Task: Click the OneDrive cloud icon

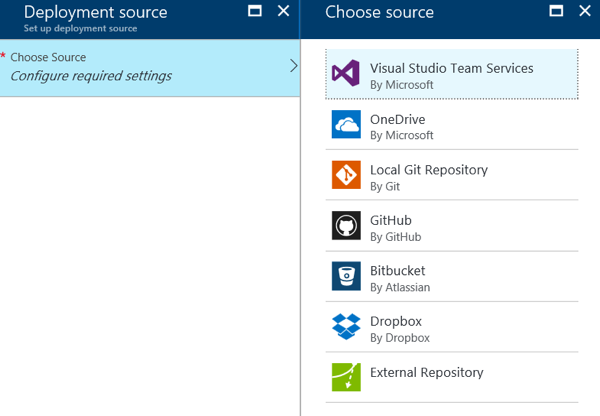Action: coord(346,124)
